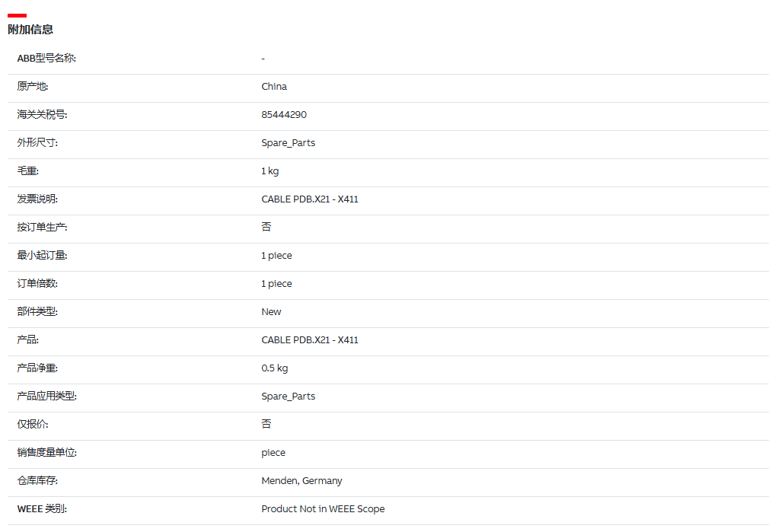Click the 海关关税号 label
Viewport: 775px width, 532px height.
click(42, 115)
